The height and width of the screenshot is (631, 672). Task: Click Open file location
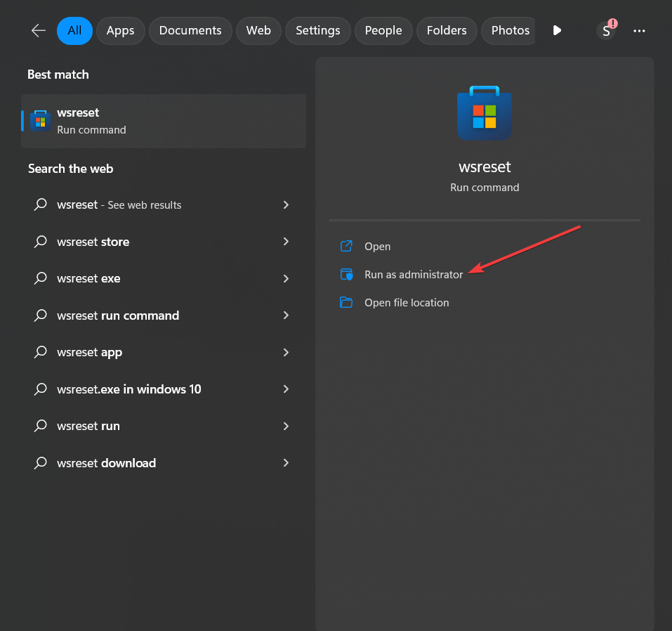(x=407, y=303)
